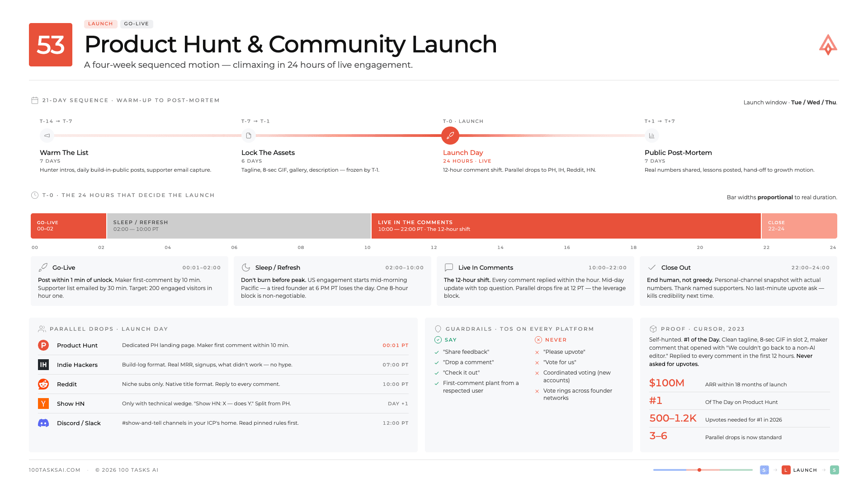Screen dimensions: 868x488
Task: Click the DAY +1 time value
Action: 398,404
